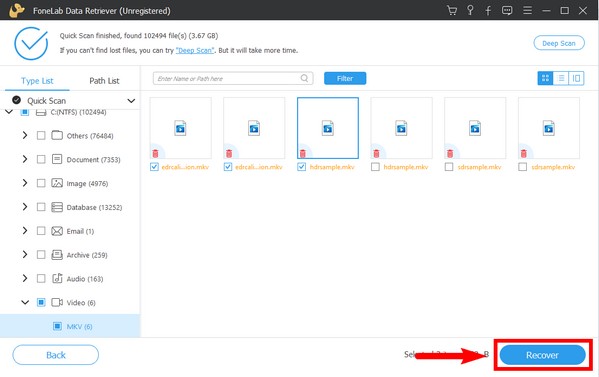Expand the Audio (163) node
This screenshot has width=599, height=377.
point(25,278)
